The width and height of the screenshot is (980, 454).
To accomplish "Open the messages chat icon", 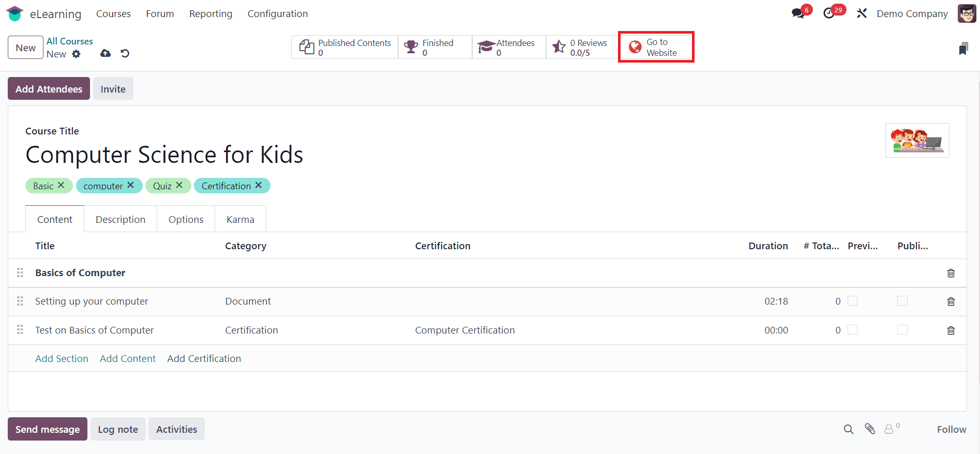I will click(798, 13).
